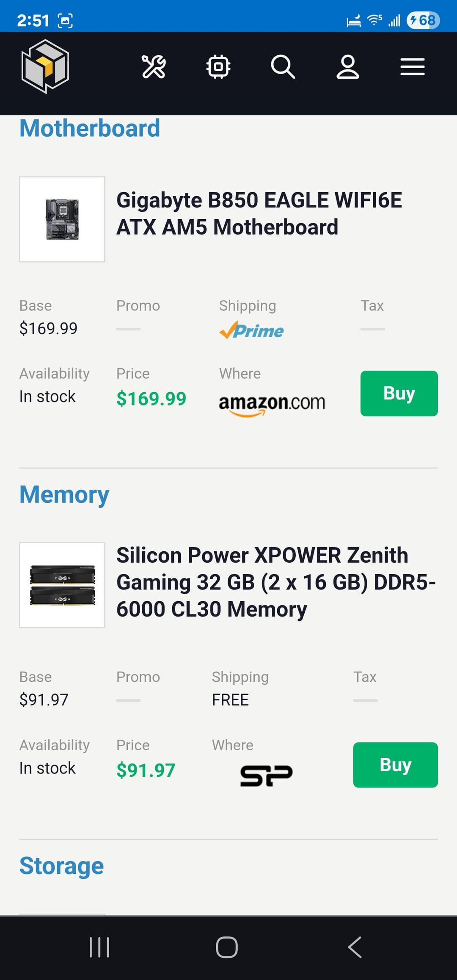Open Silicon Power XPOWER Zenith product title
Viewport: 457px width, 980px height.
[275, 582]
